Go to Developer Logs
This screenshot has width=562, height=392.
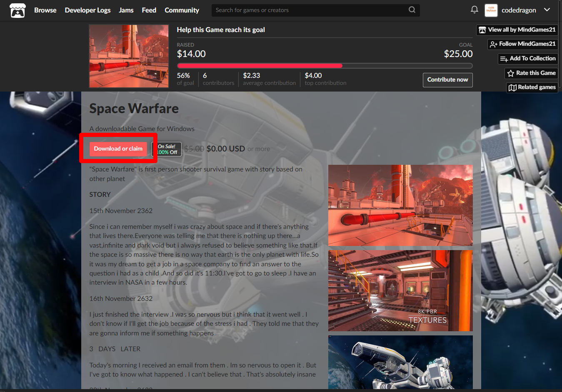point(87,10)
